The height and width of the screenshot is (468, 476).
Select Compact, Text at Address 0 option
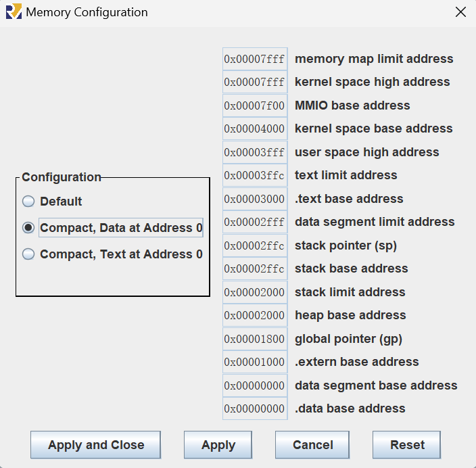click(28, 254)
